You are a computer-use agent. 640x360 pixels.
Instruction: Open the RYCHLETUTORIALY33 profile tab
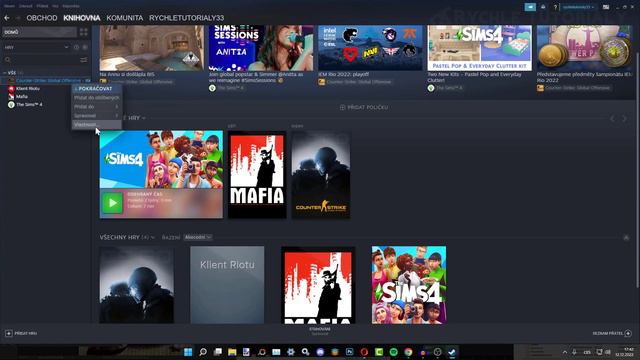(x=187, y=18)
